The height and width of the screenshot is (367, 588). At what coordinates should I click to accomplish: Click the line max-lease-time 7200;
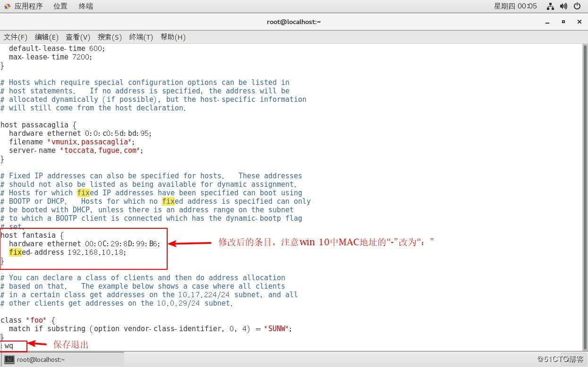[x=50, y=57]
